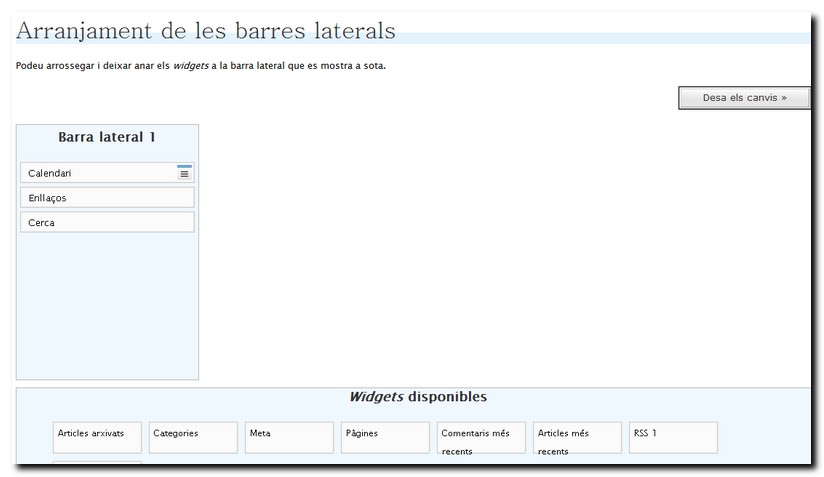
Task: Select the 'Comentaris més recents' widget
Action: point(481,437)
